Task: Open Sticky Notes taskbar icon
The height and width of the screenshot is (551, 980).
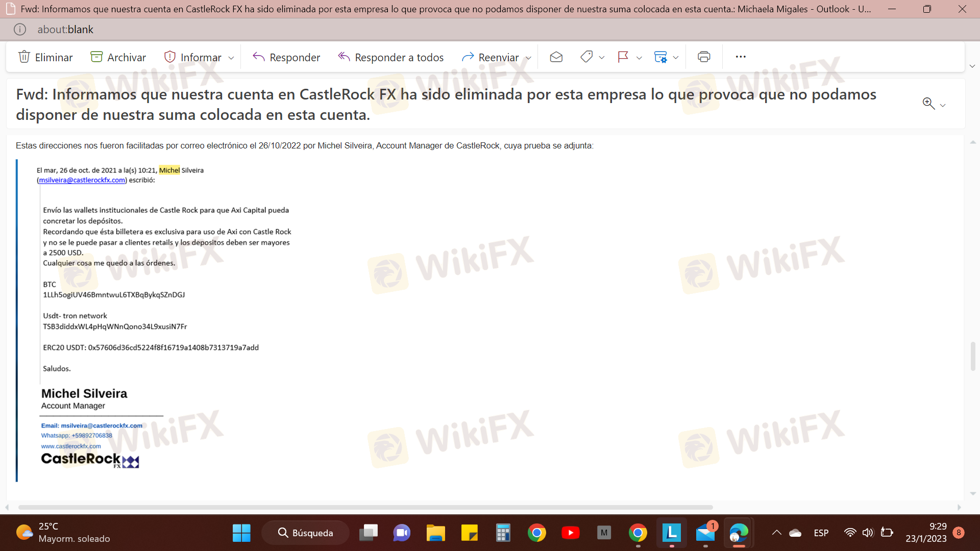Action: click(x=470, y=533)
